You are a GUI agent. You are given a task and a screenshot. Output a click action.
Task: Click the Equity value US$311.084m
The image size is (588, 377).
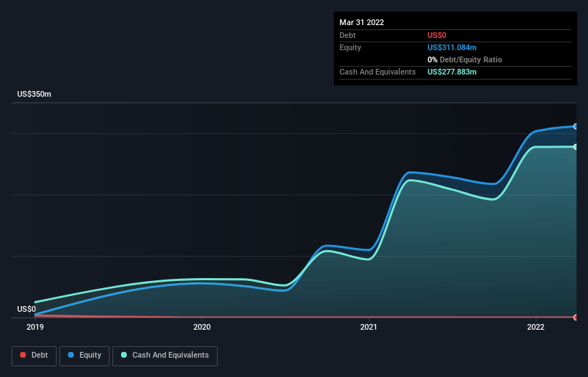[x=452, y=47]
